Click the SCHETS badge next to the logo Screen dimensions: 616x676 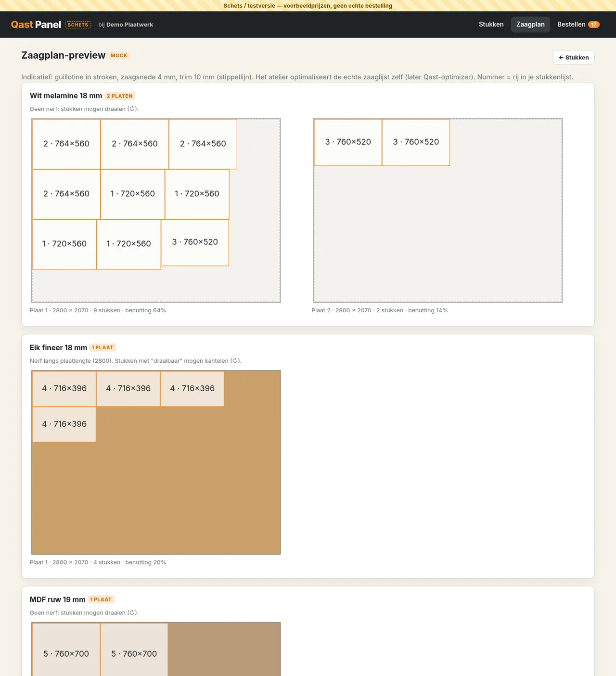[x=78, y=25]
